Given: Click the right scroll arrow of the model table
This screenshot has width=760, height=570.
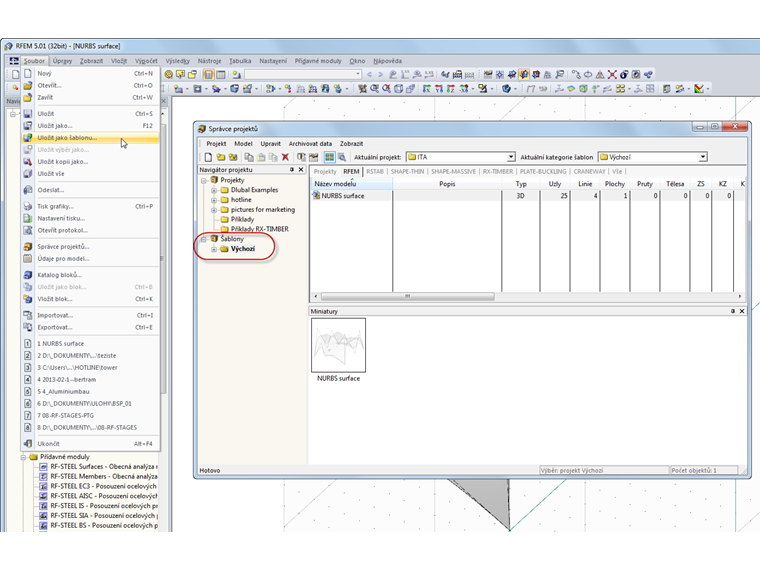Looking at the screenshot, I should pos(740,296).
